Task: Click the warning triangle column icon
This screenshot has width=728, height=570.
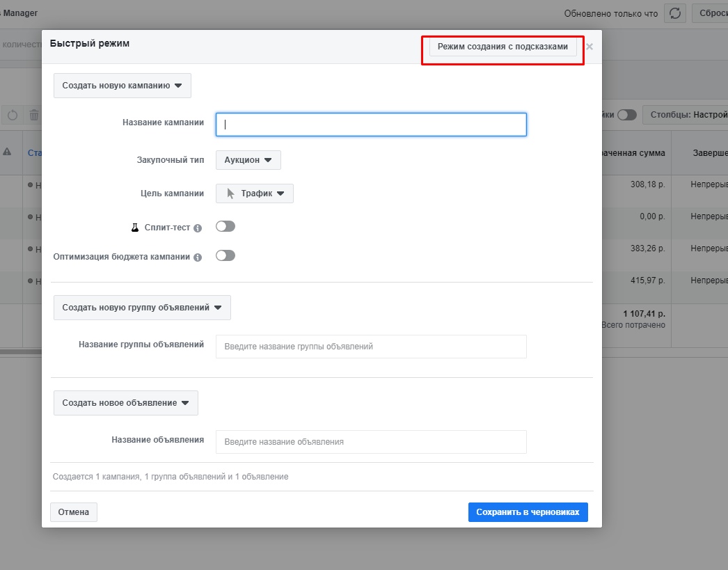Action: coord(7,152)
